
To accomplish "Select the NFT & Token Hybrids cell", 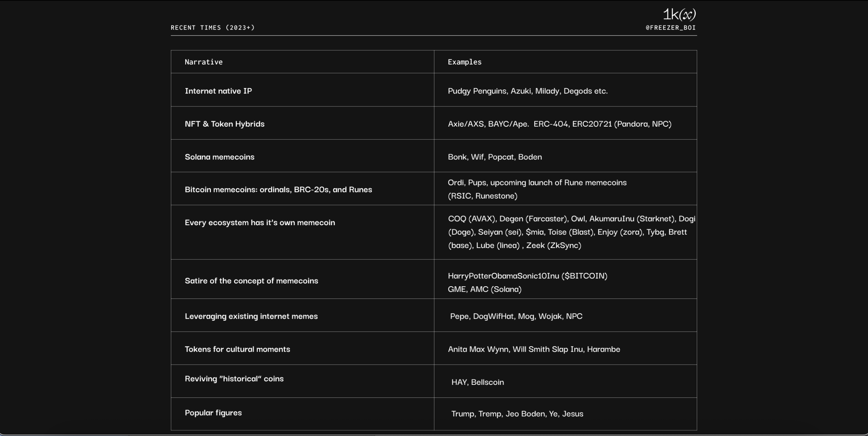I will coord(225,124).
